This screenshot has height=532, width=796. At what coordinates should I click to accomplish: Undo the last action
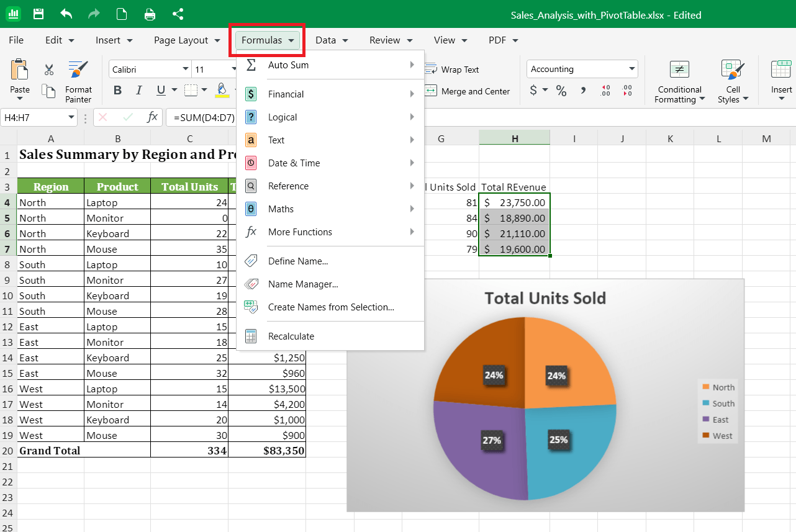pyautogui.click(x=66, y=14)
